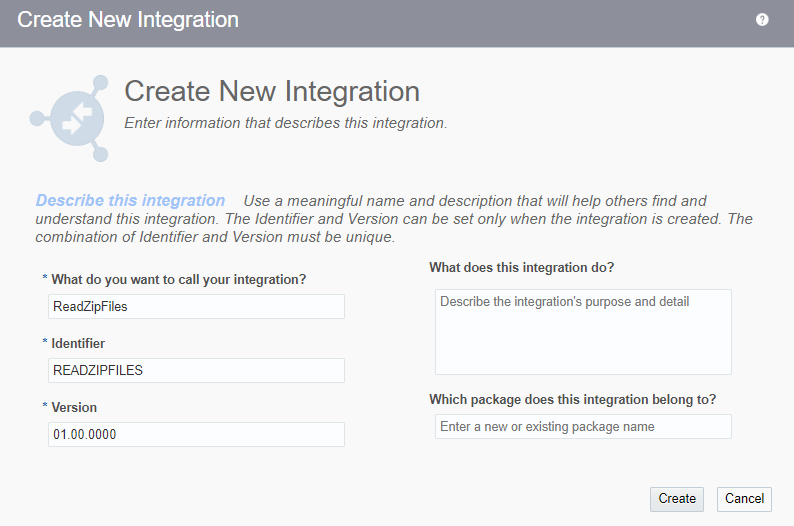The image size is (794, 526).
Task: Click the "Enter information that describes this integration" subtitle
Action: [x=285, y=124]
